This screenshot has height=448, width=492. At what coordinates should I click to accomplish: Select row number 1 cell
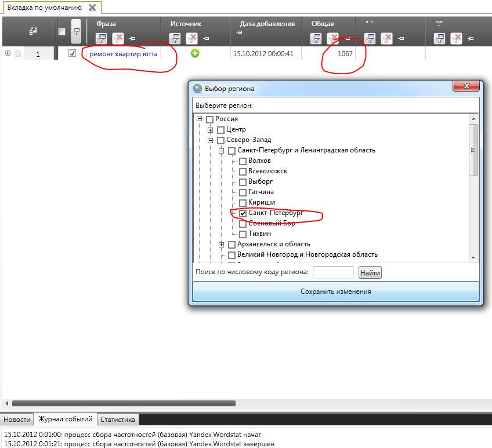point(38,54)
